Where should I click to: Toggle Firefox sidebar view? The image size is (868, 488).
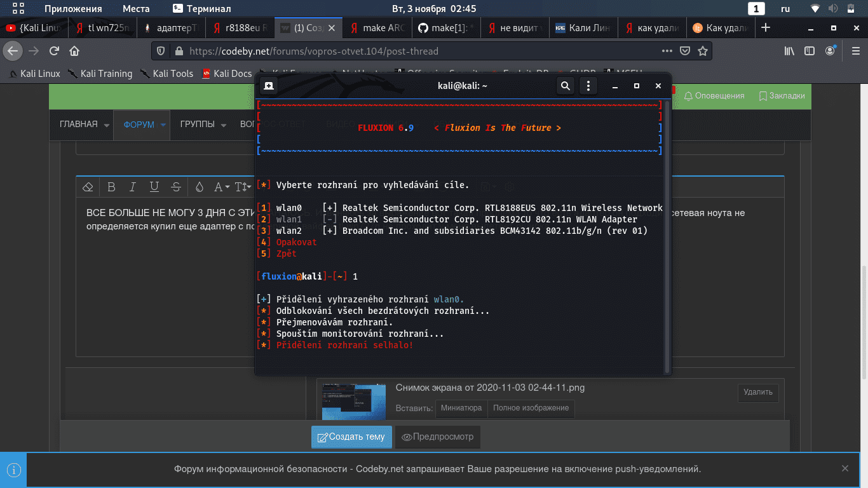tap(810, 51)
